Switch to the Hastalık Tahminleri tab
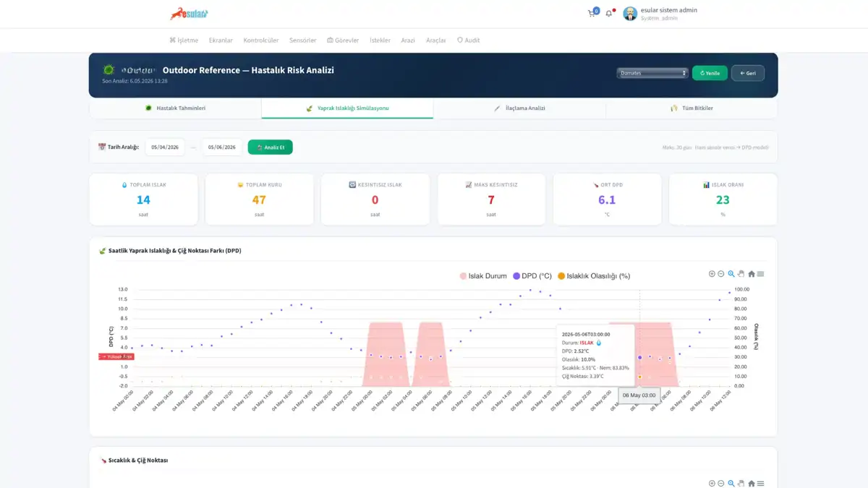Image resolution: width=868 pixels, height=488 pixels. tap(175, 108)
